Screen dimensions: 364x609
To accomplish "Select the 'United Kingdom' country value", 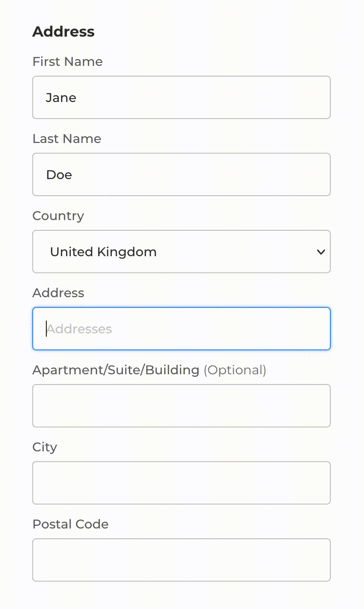I will [x=103, y=252].
